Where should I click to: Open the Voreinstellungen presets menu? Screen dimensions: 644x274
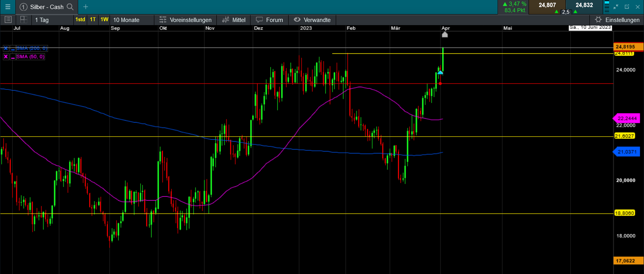point(185,20)
